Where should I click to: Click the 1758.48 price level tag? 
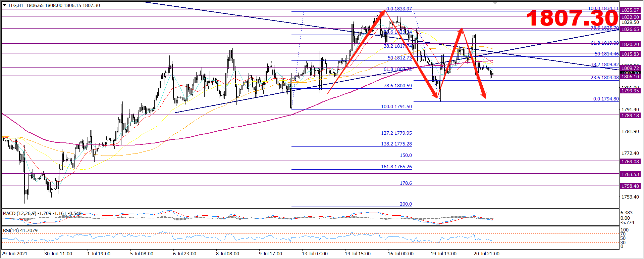coord(630,186)
